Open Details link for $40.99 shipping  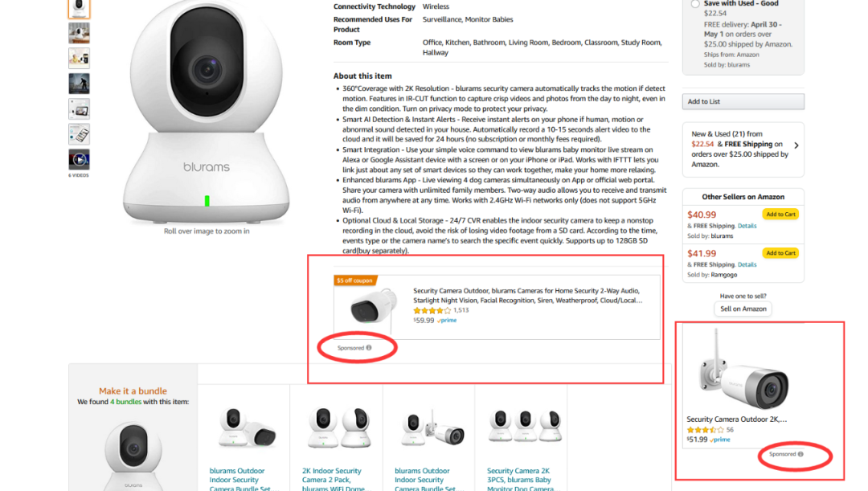pos(747,226)
